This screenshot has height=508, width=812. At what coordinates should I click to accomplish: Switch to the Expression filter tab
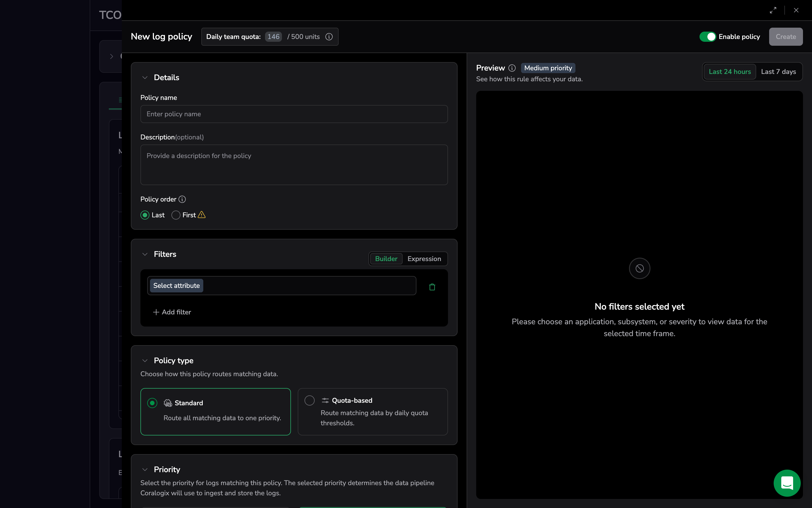click(x=424, y=259)
